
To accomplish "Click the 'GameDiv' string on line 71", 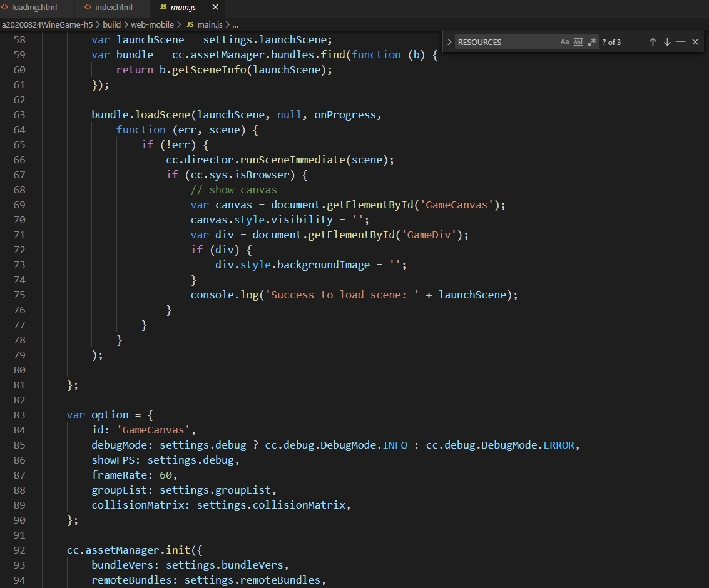I will tap(429, 235).
